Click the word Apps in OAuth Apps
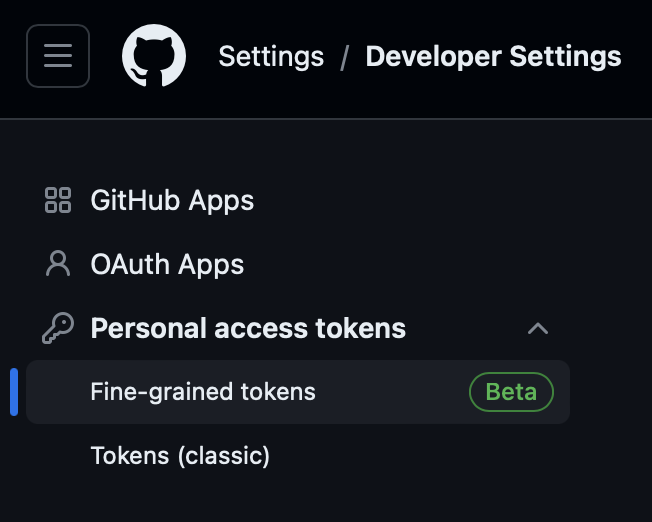Screen dimensions: 652x522 coord(210,265)
